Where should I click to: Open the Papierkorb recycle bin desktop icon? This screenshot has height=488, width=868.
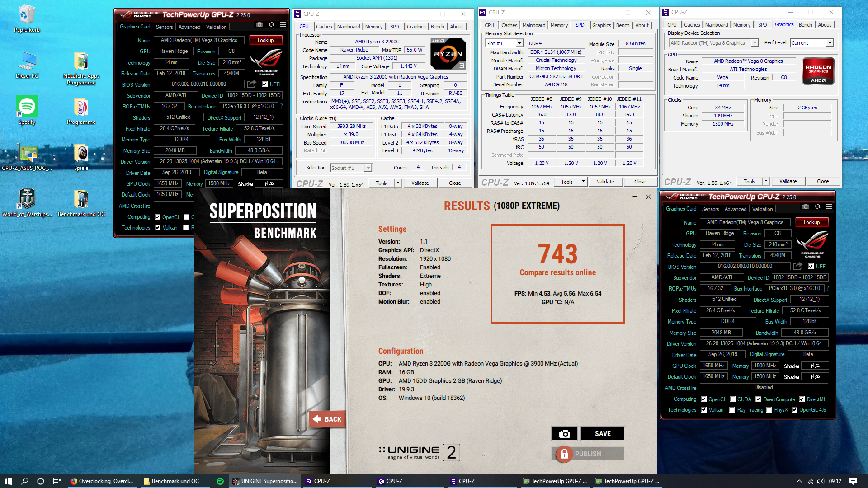(27, 19)
